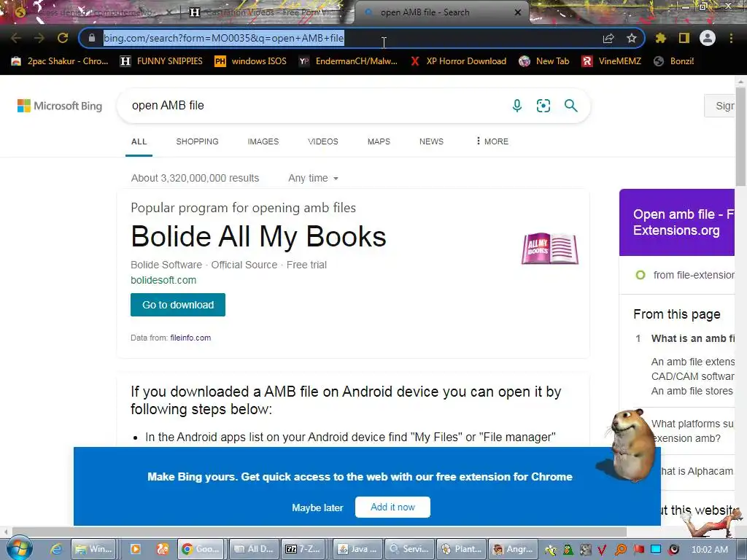
Task: Switch to the MAPS tab
Action: (x=379, y=141)
